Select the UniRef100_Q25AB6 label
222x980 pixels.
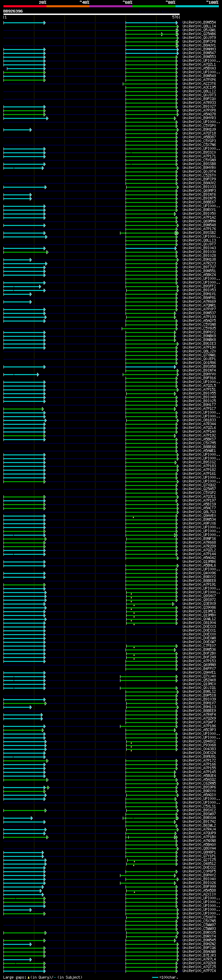199,34
